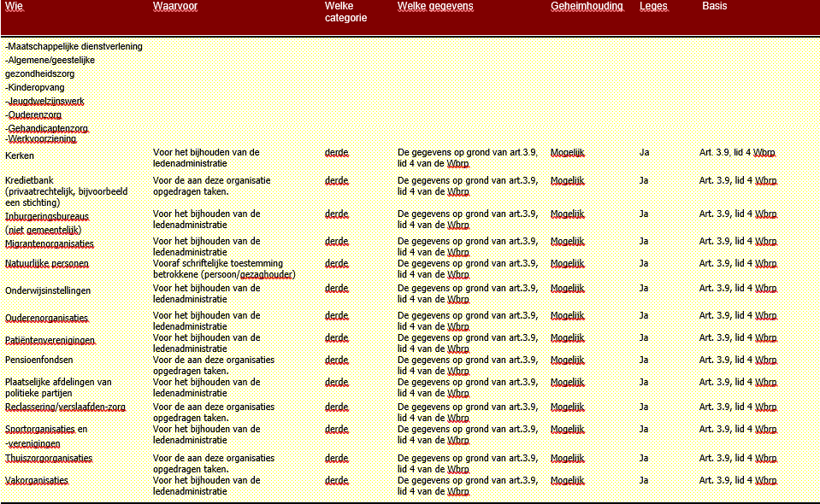Select 'Plaatselijke afdelingen van politieke partijen' cell
The image size is (820, 504).
pyautogui.click(x=58, y=387)
